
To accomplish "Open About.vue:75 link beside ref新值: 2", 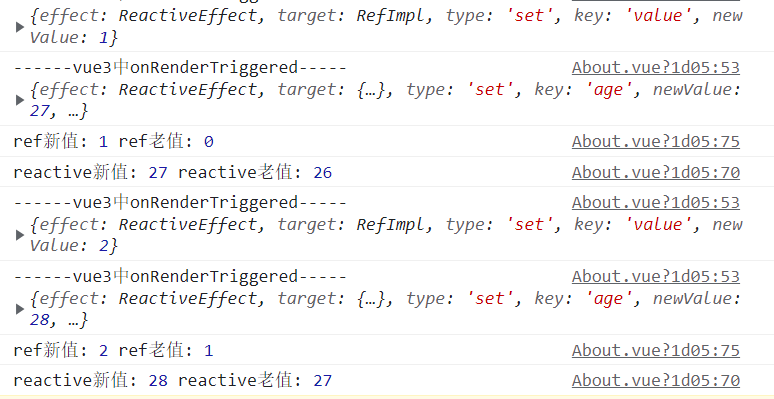I will pos(656,351).
